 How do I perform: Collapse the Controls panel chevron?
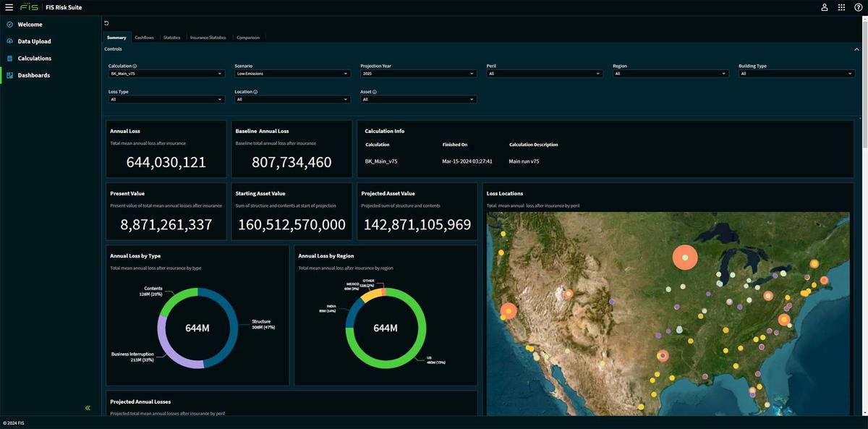pyautogui.click(x=856, y=49)
